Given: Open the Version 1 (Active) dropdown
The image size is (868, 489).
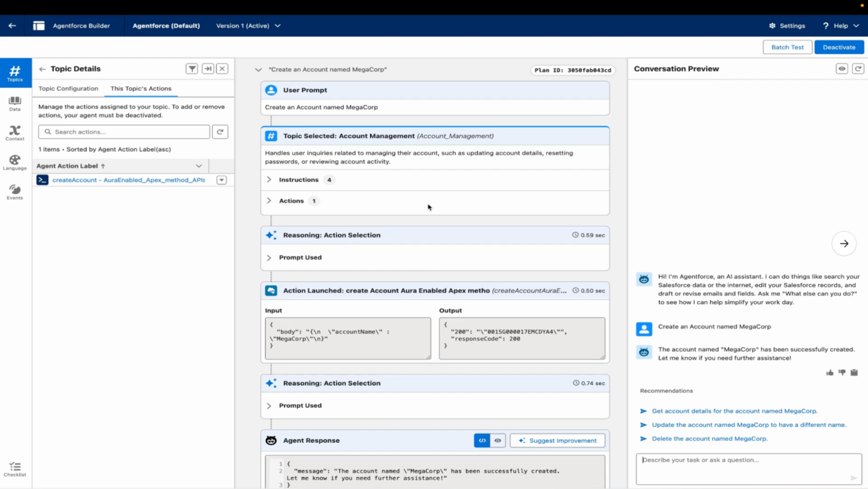Looking at the screenshot, I should [249, 25].
